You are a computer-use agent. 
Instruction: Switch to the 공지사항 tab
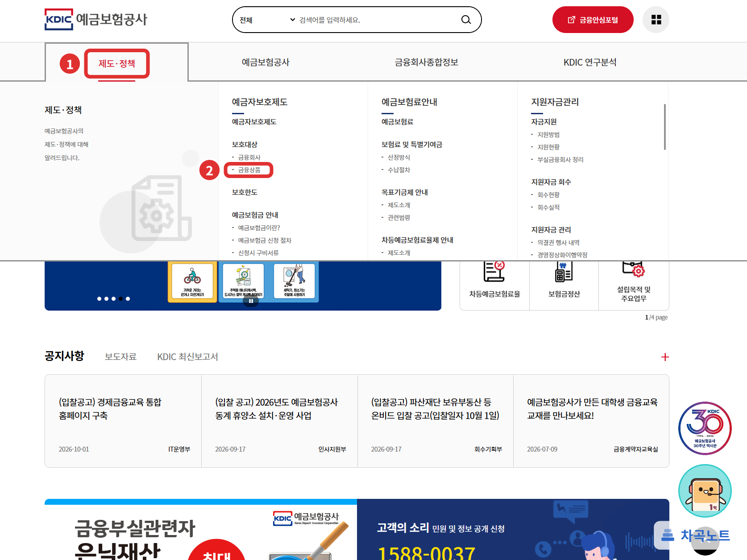[x=64, y=356]
